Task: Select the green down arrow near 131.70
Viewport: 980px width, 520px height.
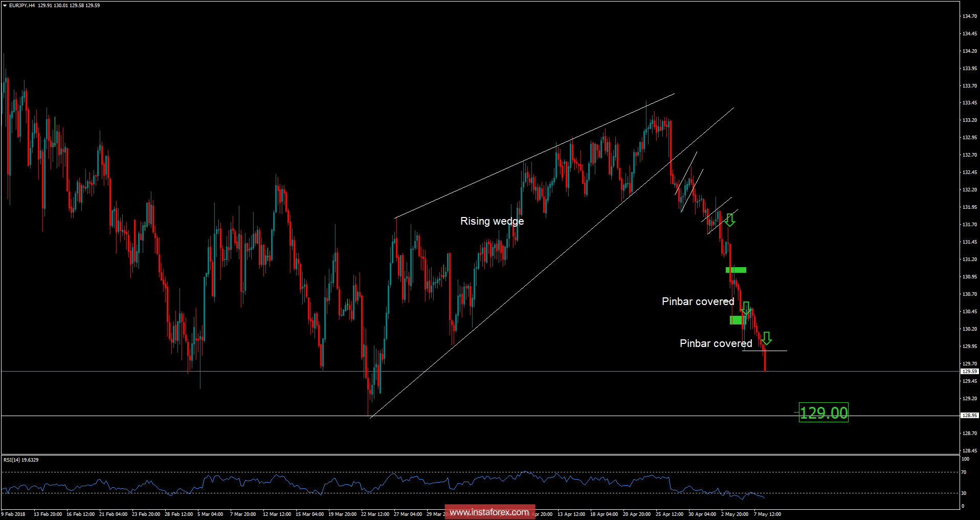Action: tap(730, 220)
